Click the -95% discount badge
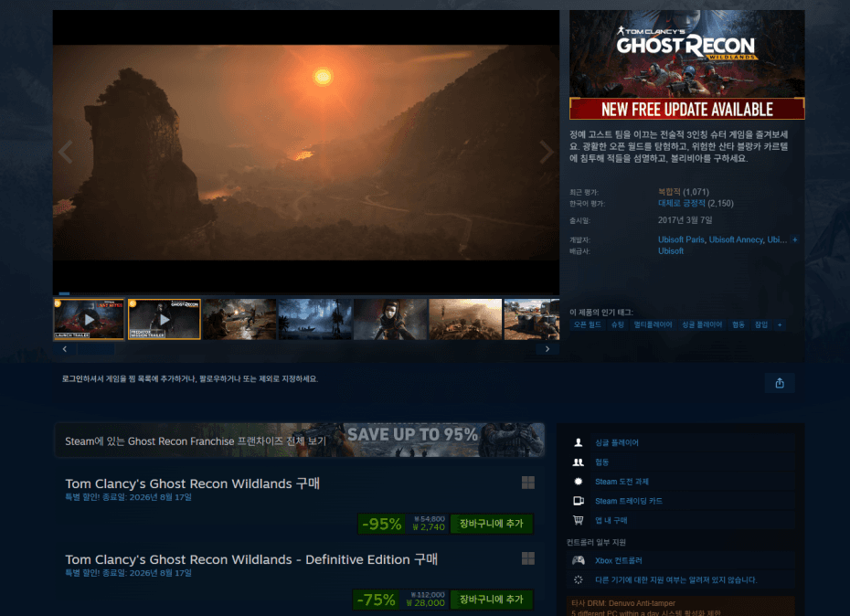Viewport: 850px width, 616px height. click(x=382, y=524)
